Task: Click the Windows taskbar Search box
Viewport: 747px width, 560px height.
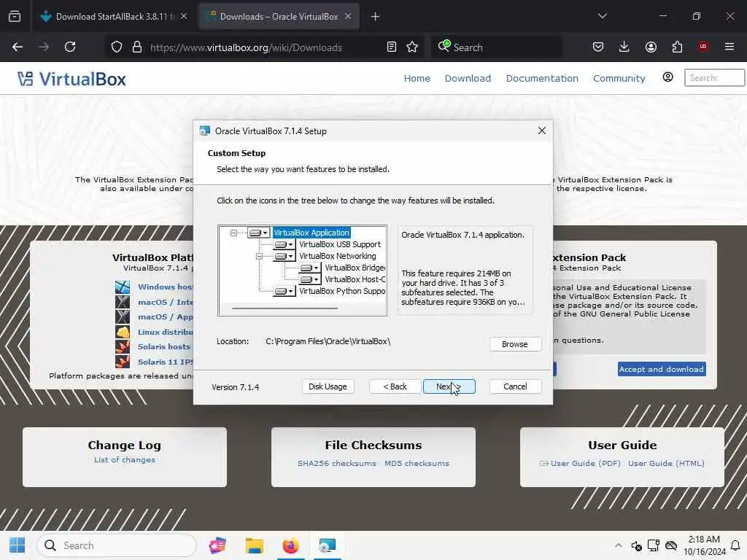Action: point(117,545)
